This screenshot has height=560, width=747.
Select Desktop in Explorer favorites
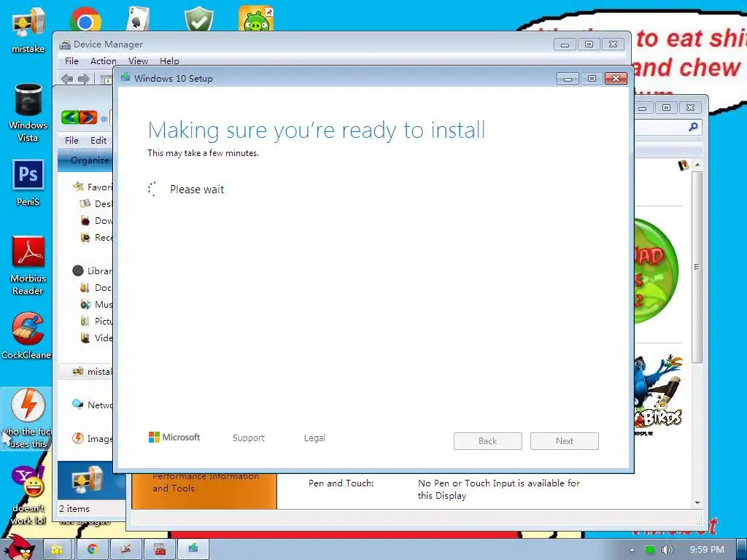[x=96, y=204]
